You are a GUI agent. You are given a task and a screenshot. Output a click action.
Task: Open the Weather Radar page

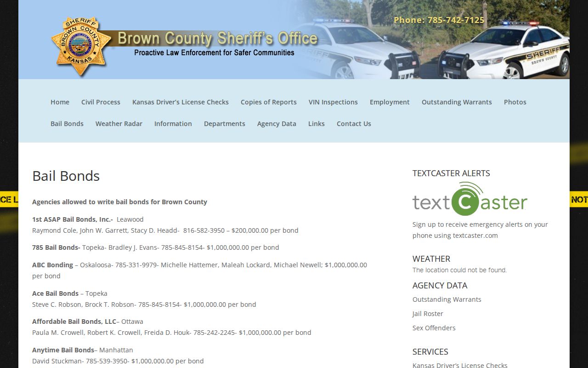pos(119,124)
